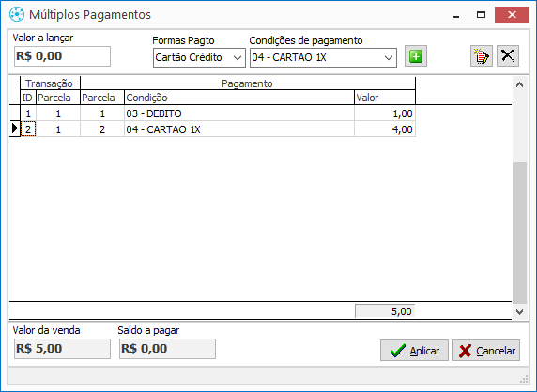Click the Valor a lançar input field
Viewport: 537px width, 392px height.
(x=62, y=56)
